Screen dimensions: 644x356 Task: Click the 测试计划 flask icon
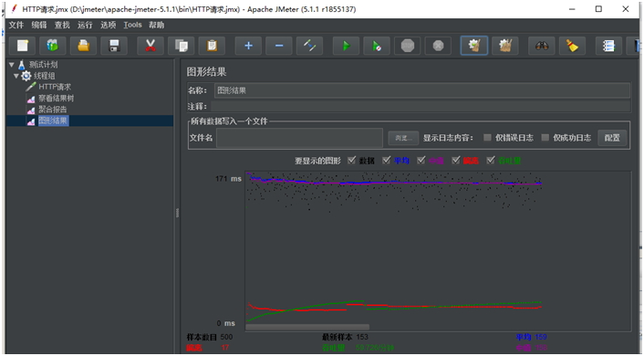point(22,65)
